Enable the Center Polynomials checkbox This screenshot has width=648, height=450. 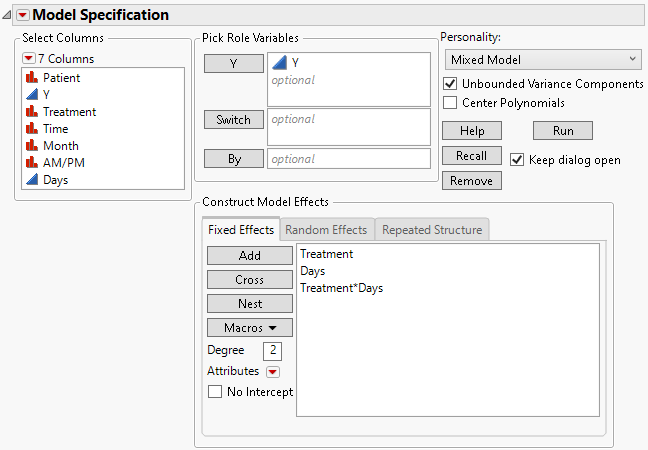(x=450, y=102)
